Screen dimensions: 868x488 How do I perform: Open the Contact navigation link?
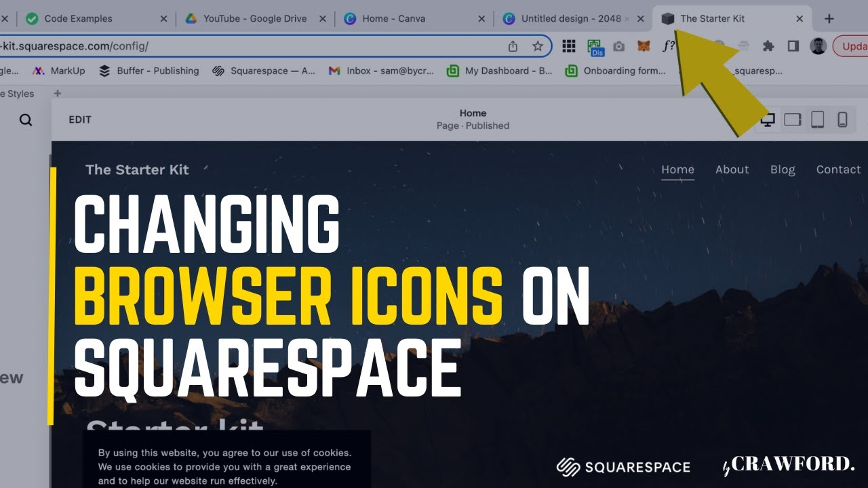838,169
